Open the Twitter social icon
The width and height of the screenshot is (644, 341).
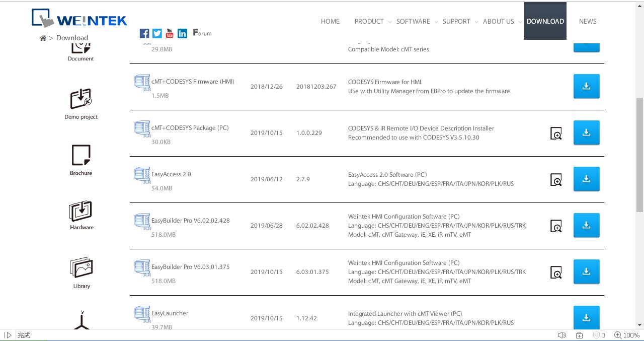[x=157, y=33]
